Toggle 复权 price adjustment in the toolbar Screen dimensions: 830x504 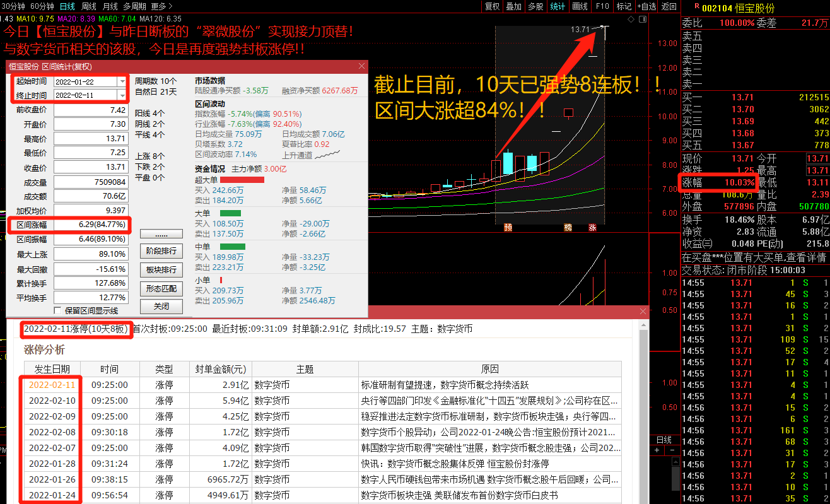[x=492, y=6]
